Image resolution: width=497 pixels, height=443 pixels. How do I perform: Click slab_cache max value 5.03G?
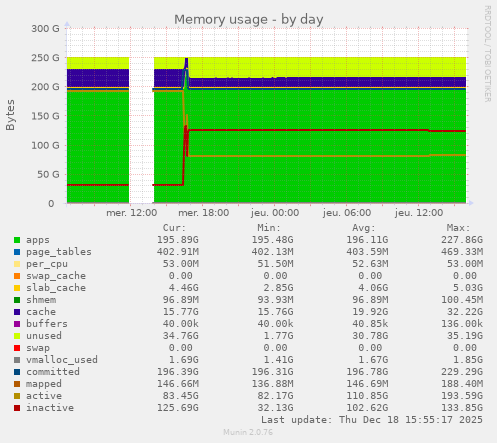tap(468, 288)
